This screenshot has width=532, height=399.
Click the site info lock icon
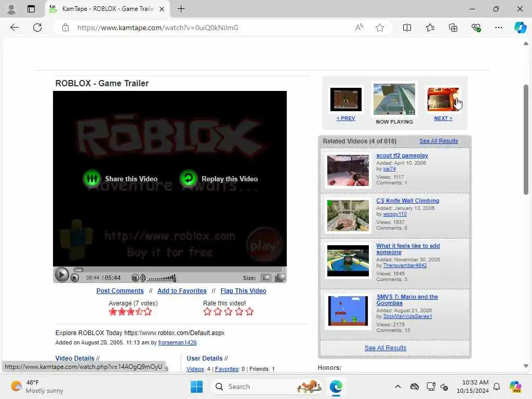coord(65,28)
